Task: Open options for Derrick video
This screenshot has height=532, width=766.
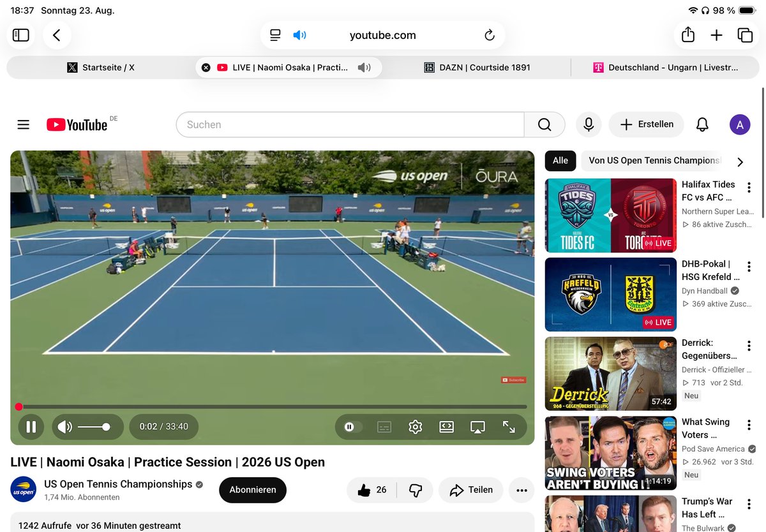Action: point(749,346)
